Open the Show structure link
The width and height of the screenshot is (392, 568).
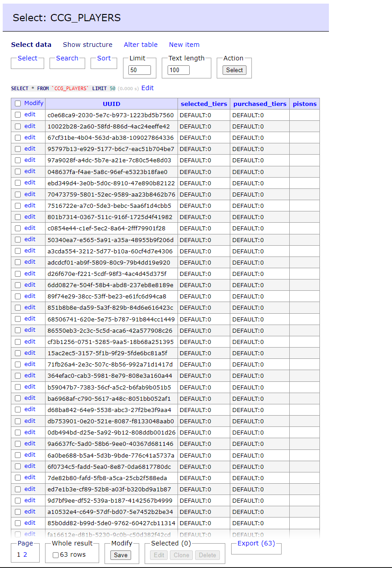(x=87, y=45)
